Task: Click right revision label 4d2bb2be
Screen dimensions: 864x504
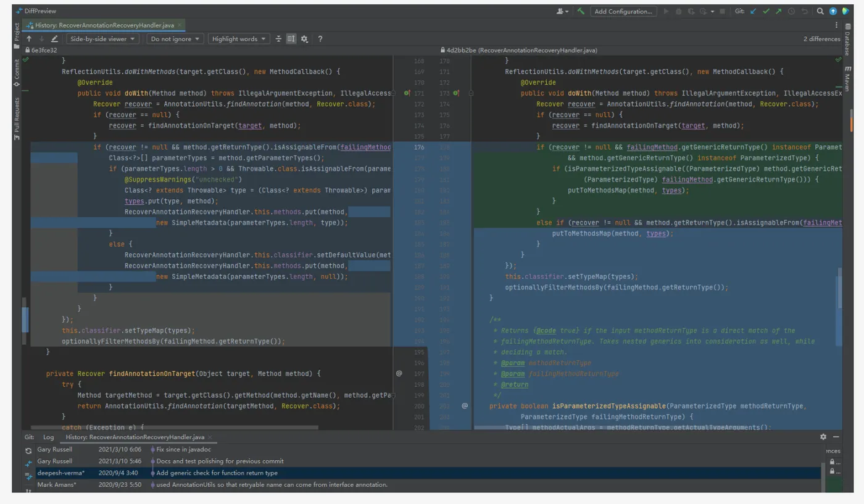Action: 523,50
